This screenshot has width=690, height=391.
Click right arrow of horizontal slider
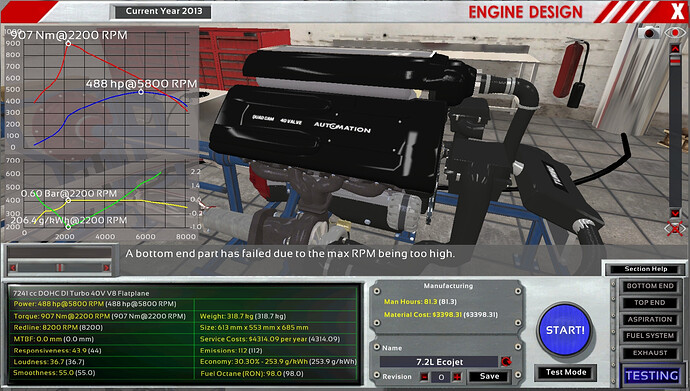point(106,267)
